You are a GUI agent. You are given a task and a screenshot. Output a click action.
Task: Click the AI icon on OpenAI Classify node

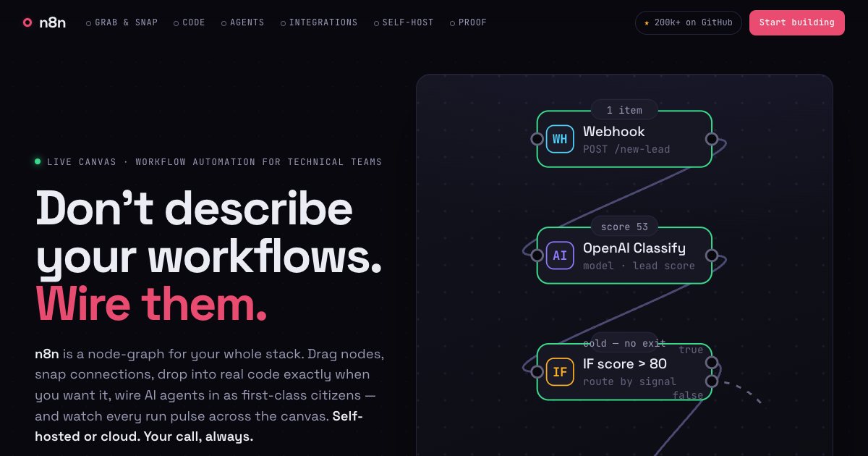560,256
